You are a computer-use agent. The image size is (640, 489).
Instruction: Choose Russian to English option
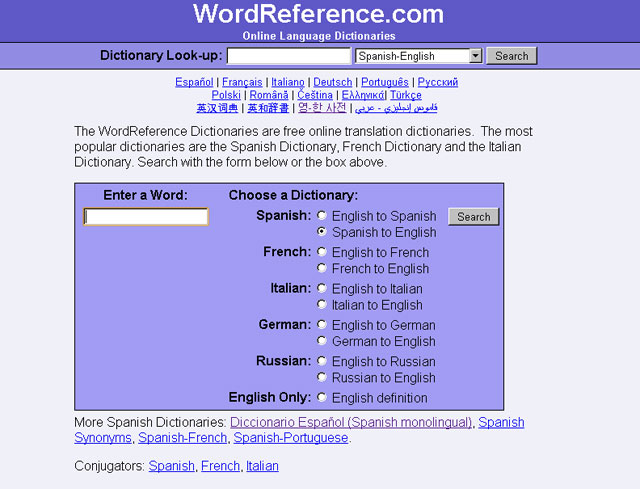click(x=322, y=377)
